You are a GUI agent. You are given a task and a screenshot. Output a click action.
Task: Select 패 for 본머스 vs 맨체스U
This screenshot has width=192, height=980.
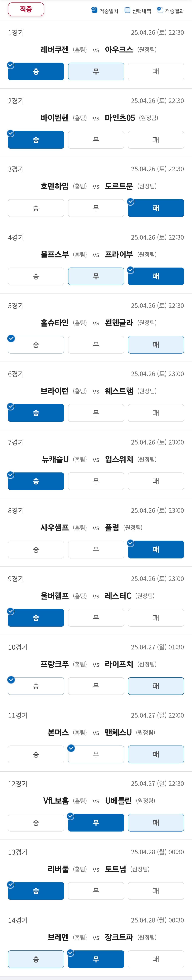[156, 754]
